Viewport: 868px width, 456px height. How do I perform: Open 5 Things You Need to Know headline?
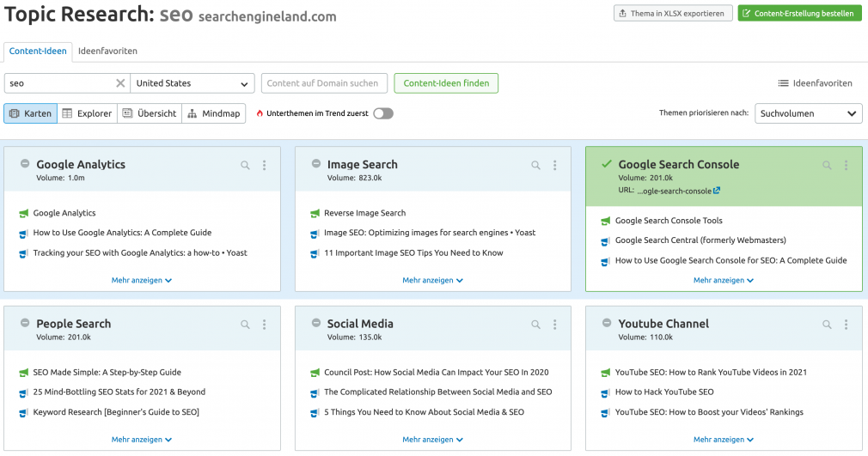click(424, 412)
